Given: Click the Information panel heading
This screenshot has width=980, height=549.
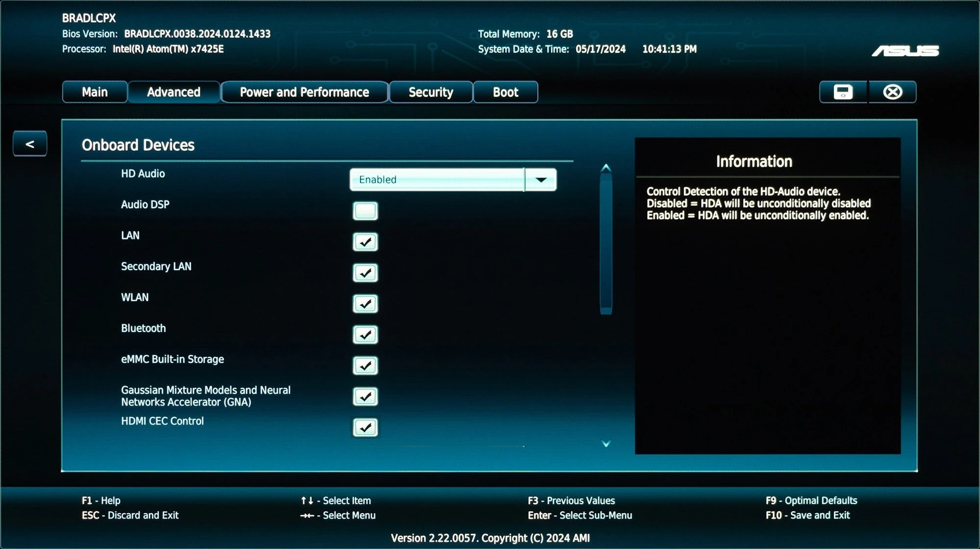Looking at the screenshot, I should click(x=754, y=162).
